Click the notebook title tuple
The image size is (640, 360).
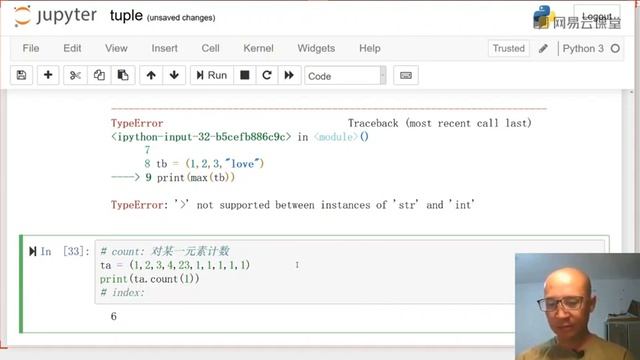click(126, 16)
